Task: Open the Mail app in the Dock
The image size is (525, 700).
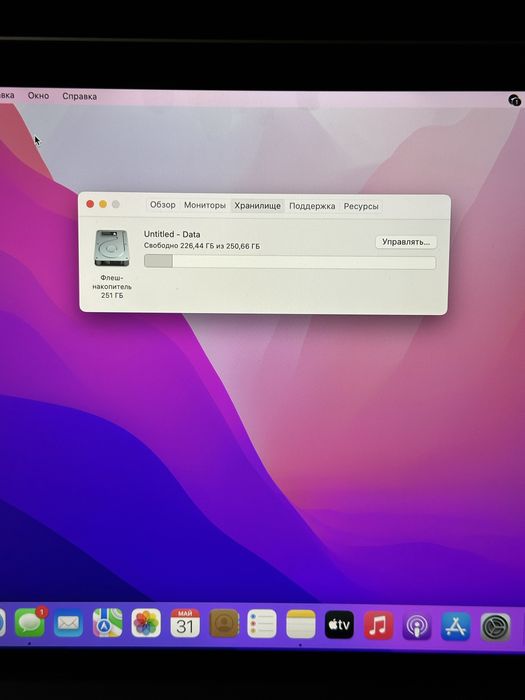Action: (x=68, y=623)
